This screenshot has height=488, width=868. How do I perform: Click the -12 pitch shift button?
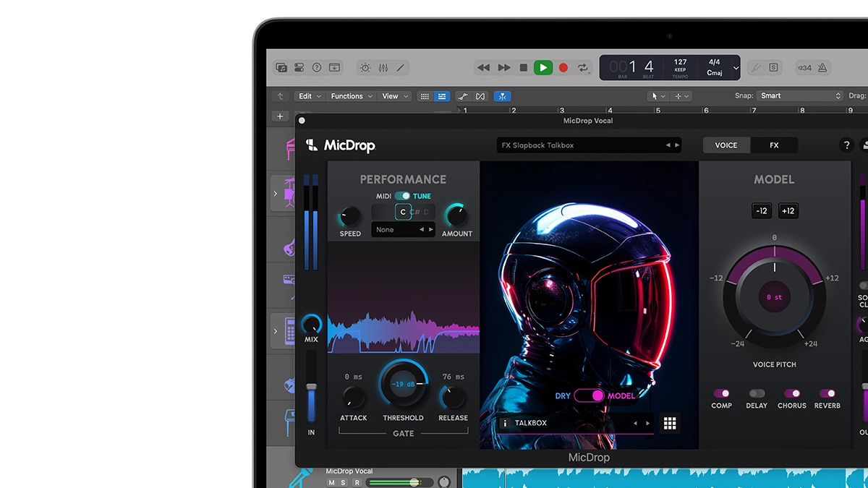coord(761,211)
